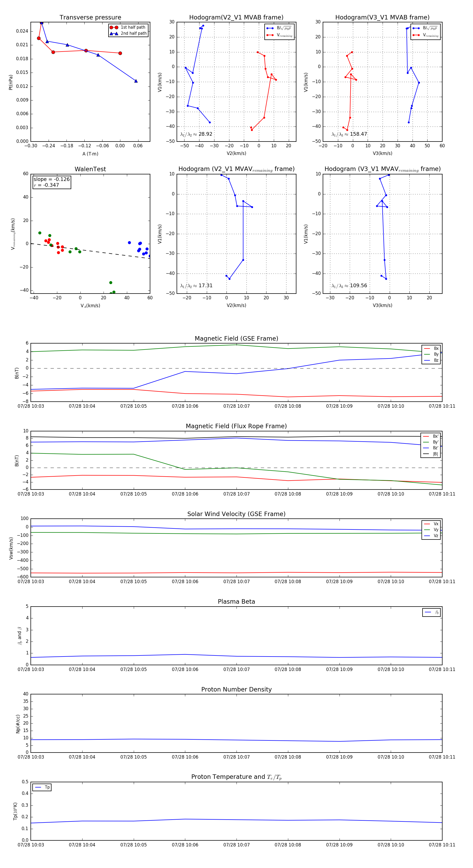Click B/√μ0ρ legend entry in V3_V1 MVAB hodogram
This screenshot has height=868, width=473.
(425, 28)
